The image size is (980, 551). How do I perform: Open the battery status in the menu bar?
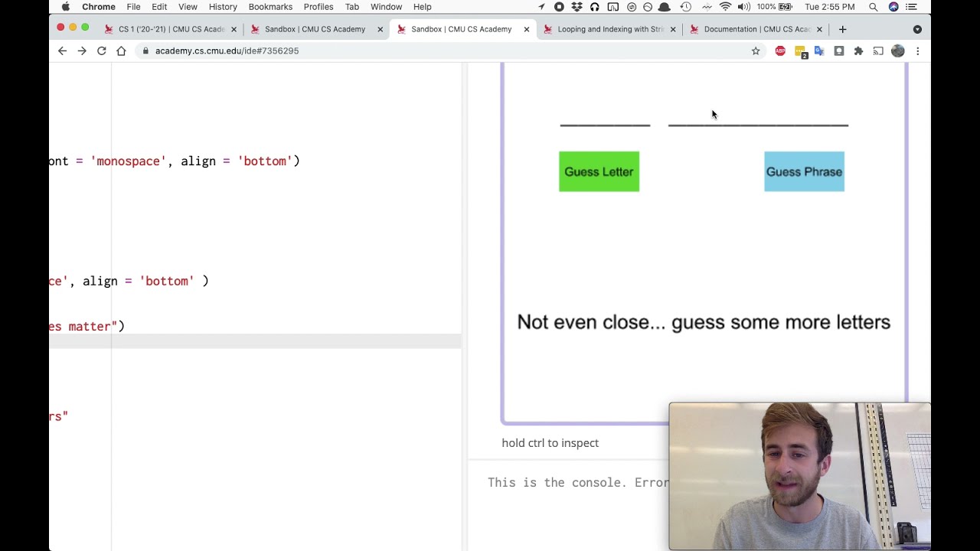(x=774, y=7)
